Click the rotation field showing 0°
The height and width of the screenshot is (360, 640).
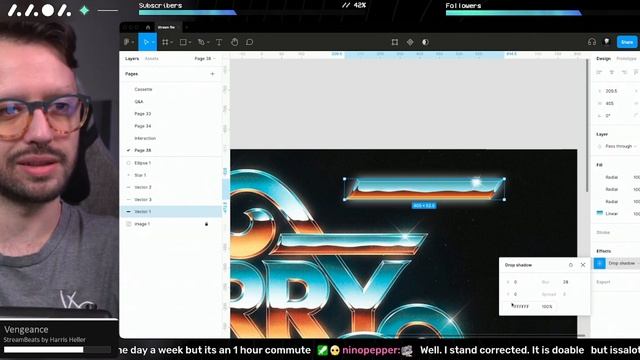click(608, 116)
